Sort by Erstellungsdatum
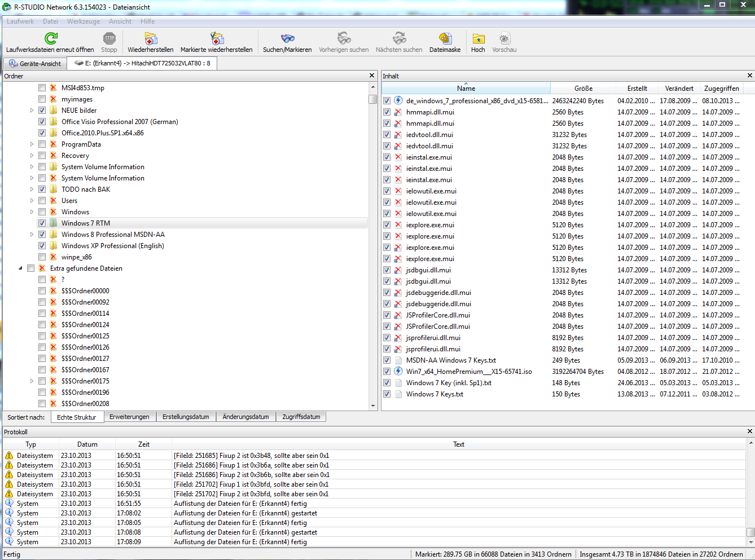Image resolution: width=755 pixels, height=560 pixels. 186,417
